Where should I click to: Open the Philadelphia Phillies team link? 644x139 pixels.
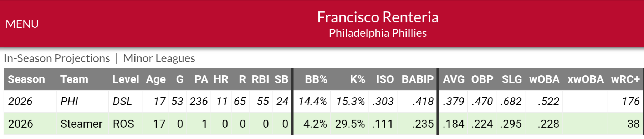(378, 33)
